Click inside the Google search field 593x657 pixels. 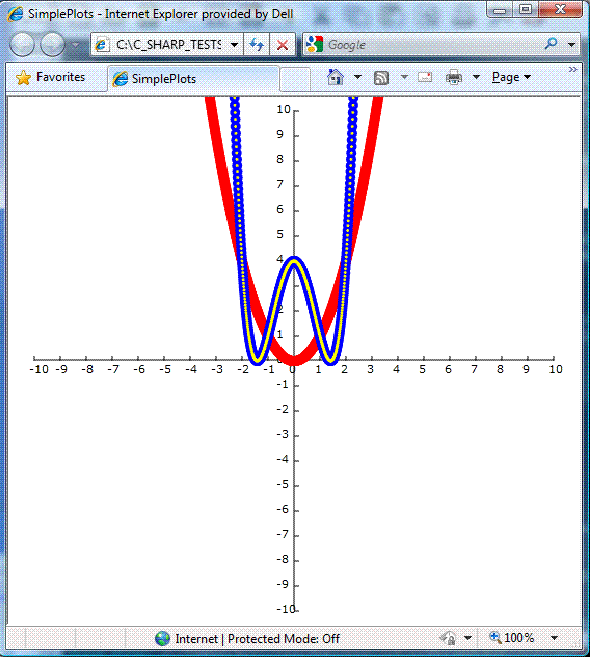click(x=432, y=44)
